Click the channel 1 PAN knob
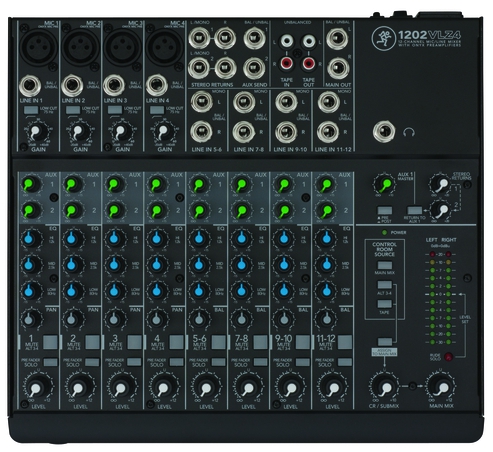The width and height of the screenshot is (493, 452). point(31,319)
